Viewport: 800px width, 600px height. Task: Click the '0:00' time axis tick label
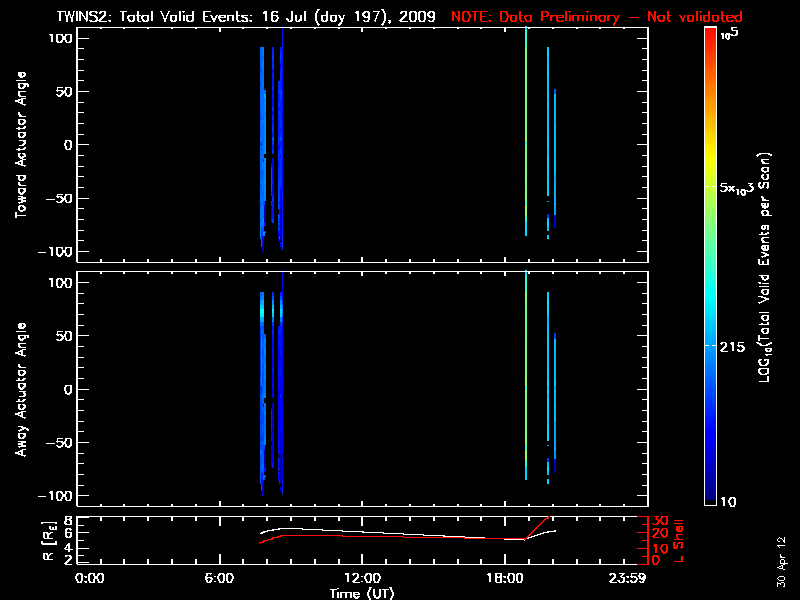(90, 578)
